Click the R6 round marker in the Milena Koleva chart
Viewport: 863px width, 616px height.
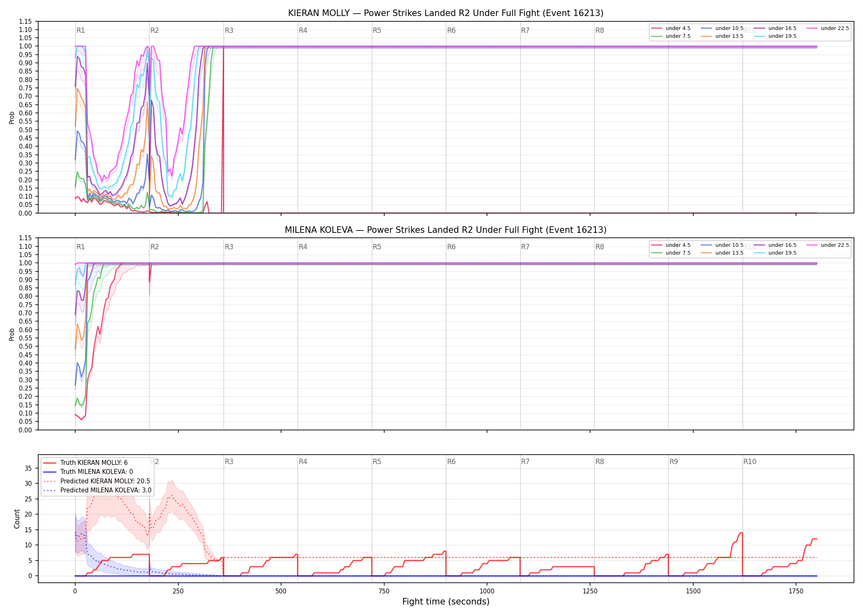point(451,247)
